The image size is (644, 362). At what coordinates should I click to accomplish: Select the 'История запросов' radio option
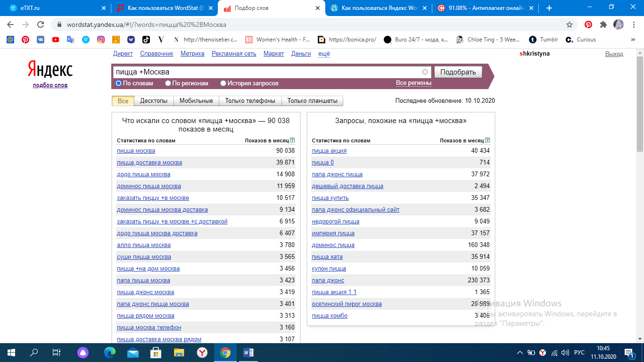click(x=223, y=83)
